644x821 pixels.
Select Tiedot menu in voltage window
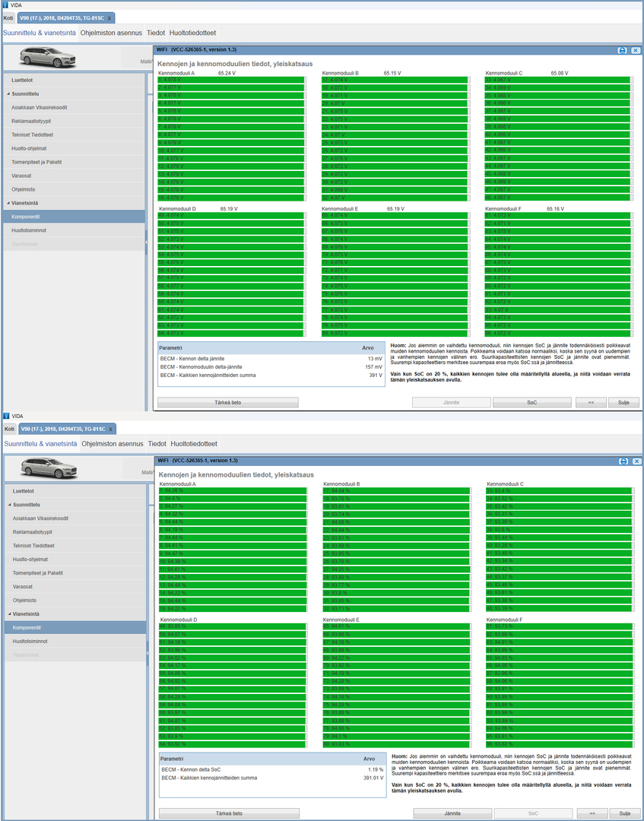pos(156,33)
